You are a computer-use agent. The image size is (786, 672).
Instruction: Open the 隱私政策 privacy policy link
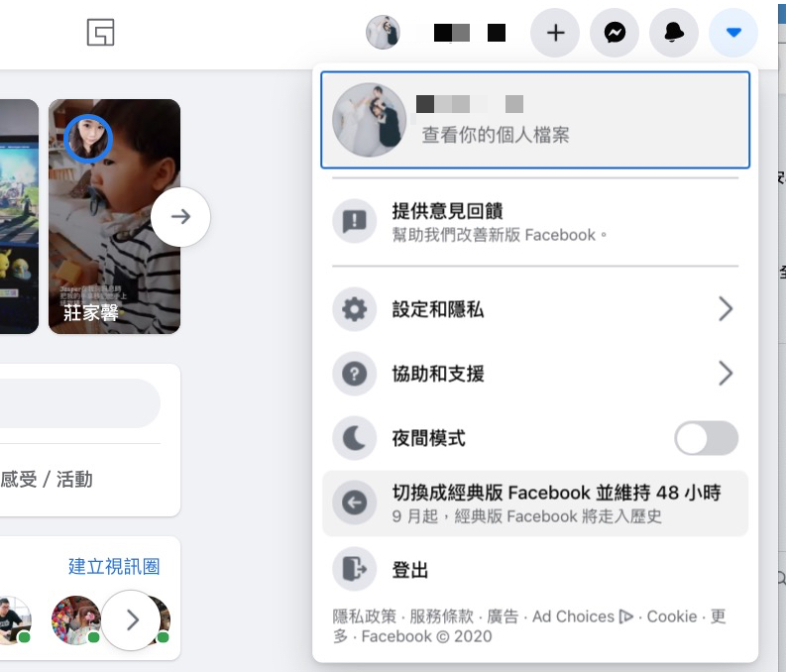tap(365, 616)
